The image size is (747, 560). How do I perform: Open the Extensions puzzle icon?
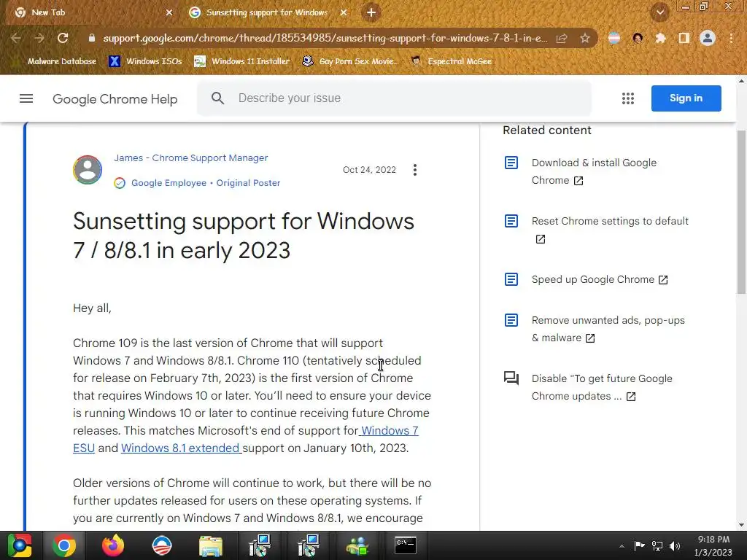click(660, 38)
